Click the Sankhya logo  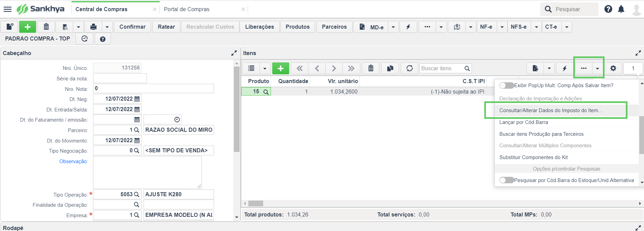pos(40,9)
